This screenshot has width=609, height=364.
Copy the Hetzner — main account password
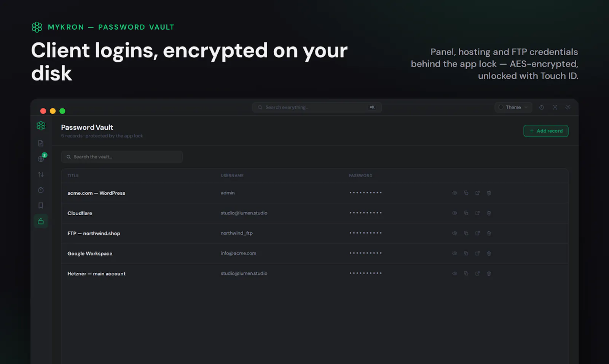click(466, 273)
